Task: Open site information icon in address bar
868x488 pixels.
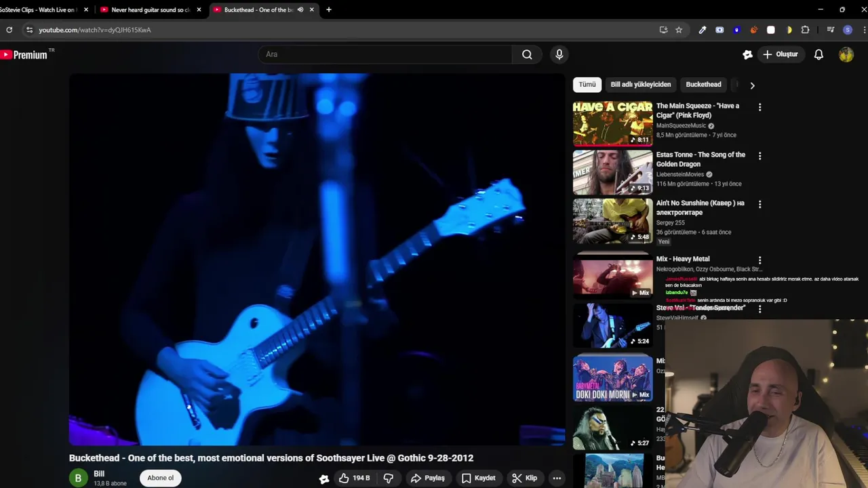Action: [x=28, y=30]
